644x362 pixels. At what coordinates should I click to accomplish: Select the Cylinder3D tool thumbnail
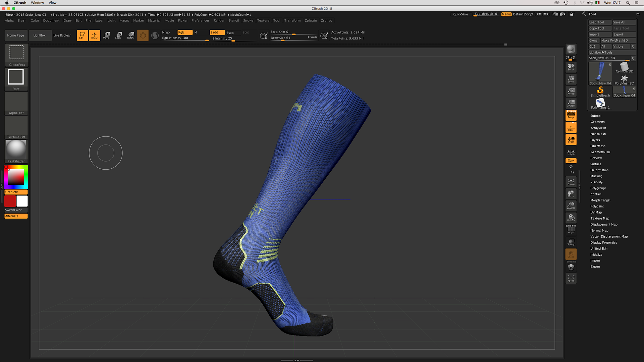[624, 67]
